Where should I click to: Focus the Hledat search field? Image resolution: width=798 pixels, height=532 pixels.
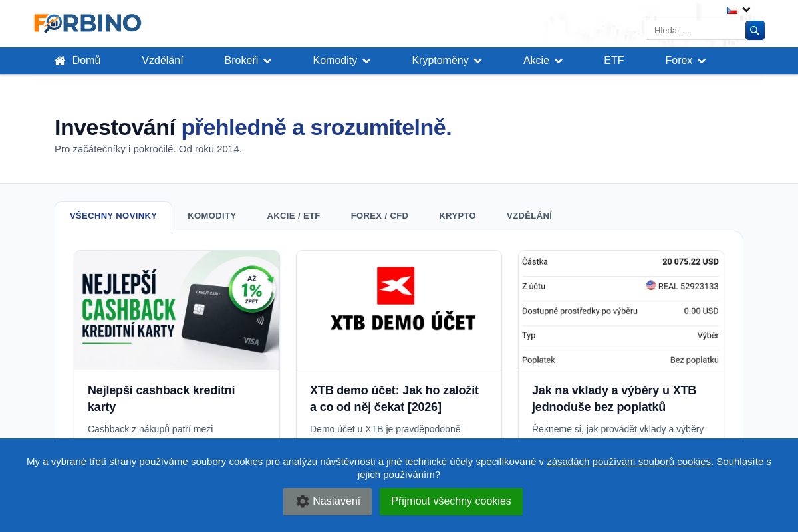click(696, 31)
